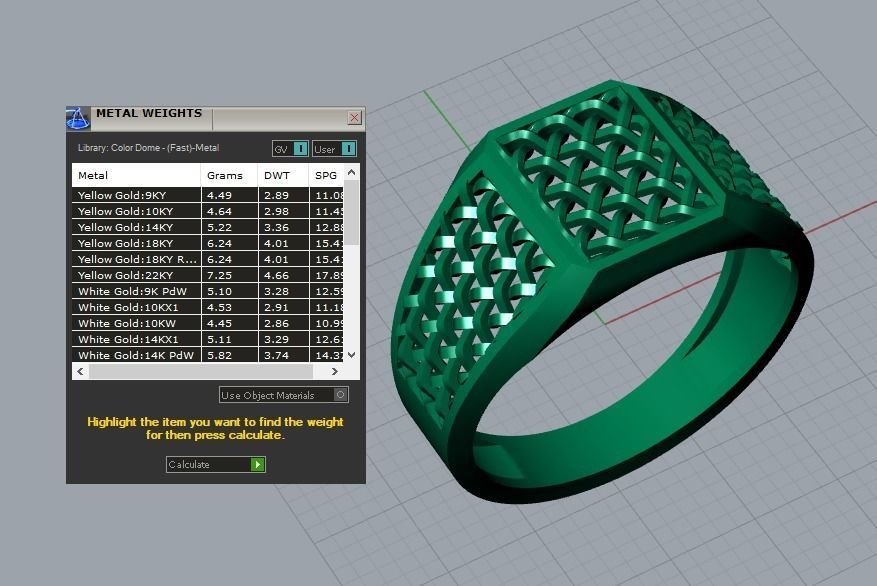Click the Library: Color Dome label
The height and width of the screenshot is (586, 877).
point(148,148)
